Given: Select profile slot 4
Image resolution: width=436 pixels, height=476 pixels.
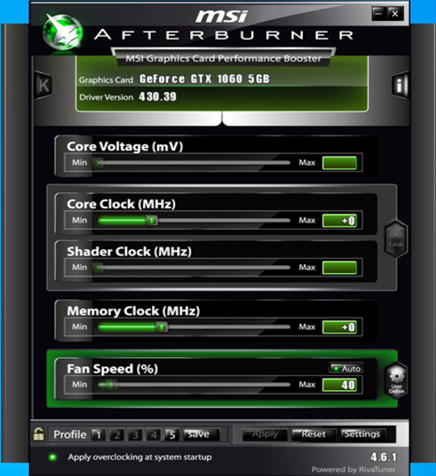Looking at the screenshot, I should pyautogui.click(x=153, y=435).
